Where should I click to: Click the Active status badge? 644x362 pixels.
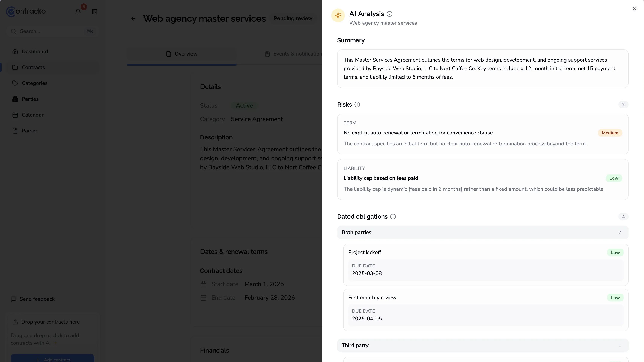244,106
